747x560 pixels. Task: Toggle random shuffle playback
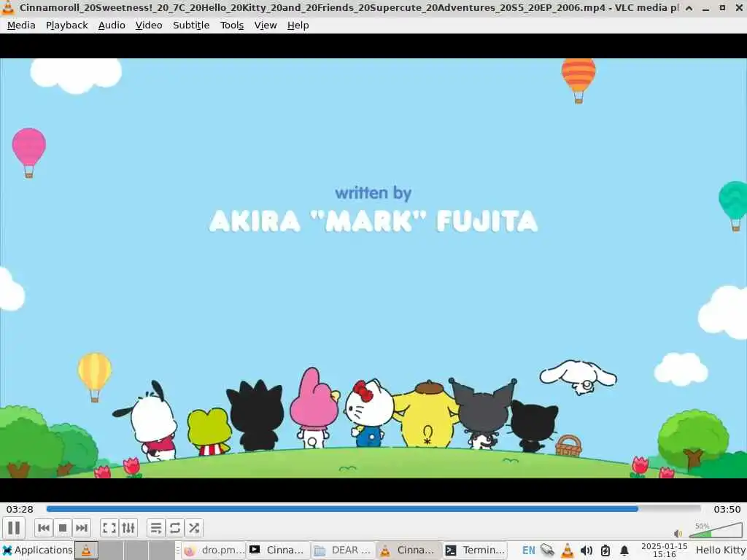(x=194, y=528)
